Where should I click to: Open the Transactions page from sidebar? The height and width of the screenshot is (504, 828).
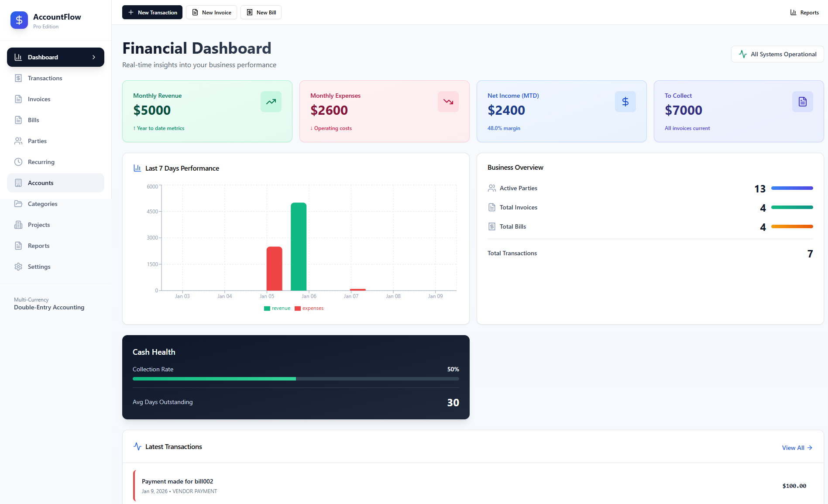click(55, 78)
